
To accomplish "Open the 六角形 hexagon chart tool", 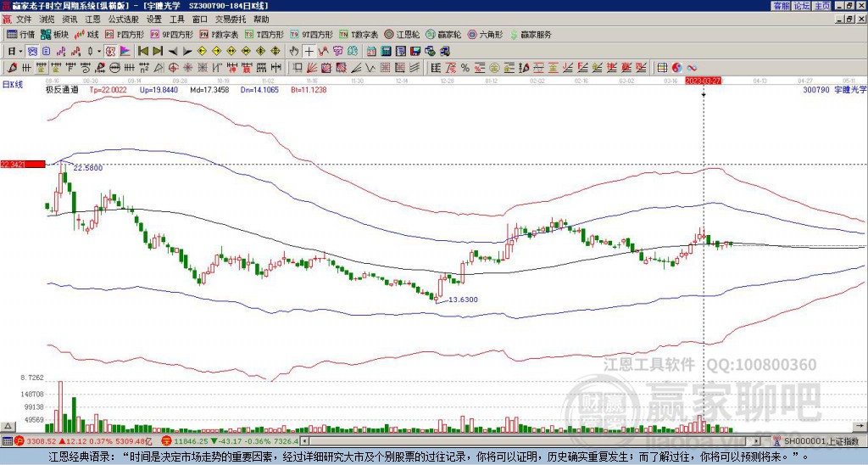I will (x=485, y=34).
